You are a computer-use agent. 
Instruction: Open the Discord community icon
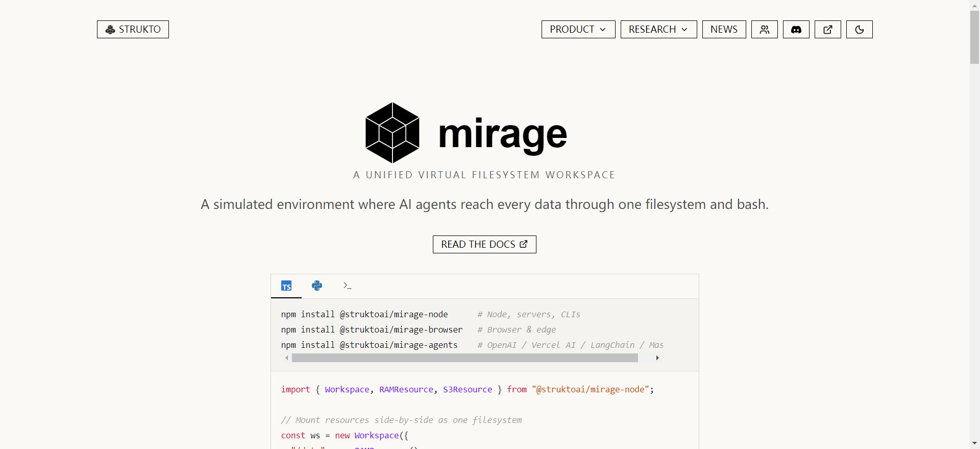[796, 29]
